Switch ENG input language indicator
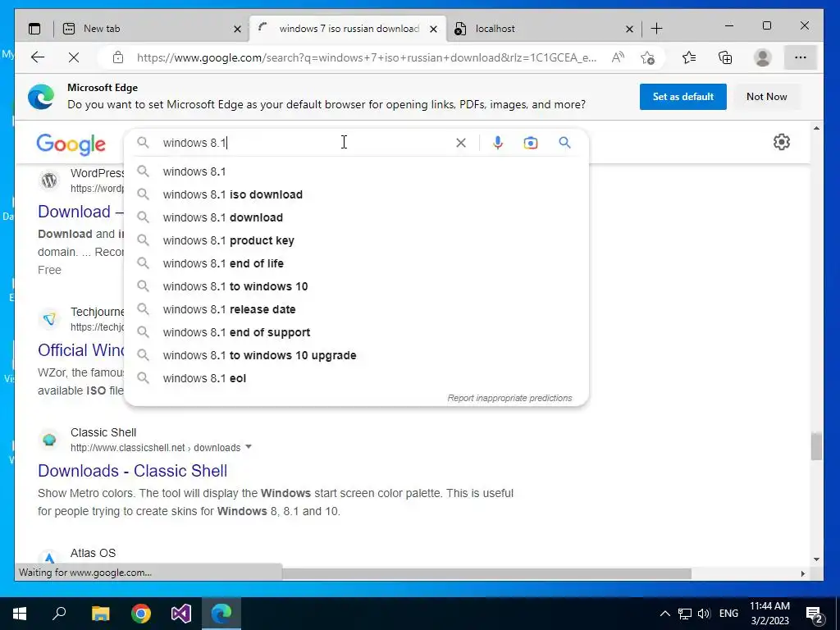 (x=728, y=614)
